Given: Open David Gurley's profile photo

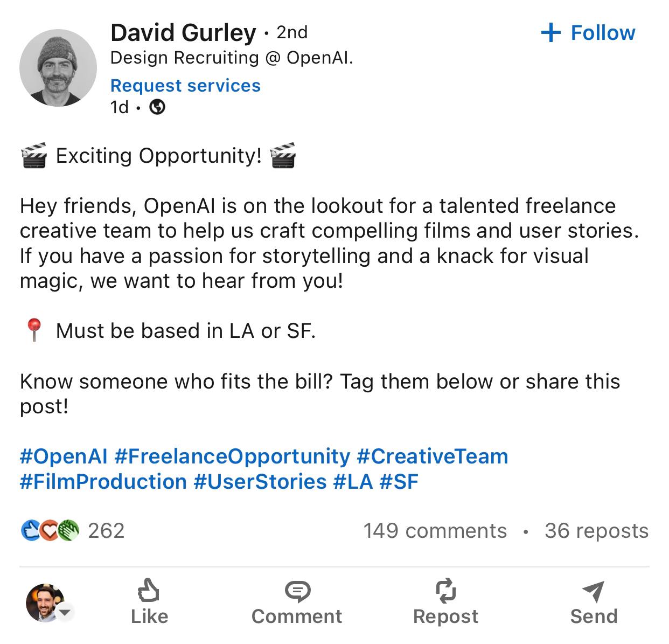Looking at the screenshot, I should click(58, 68).
